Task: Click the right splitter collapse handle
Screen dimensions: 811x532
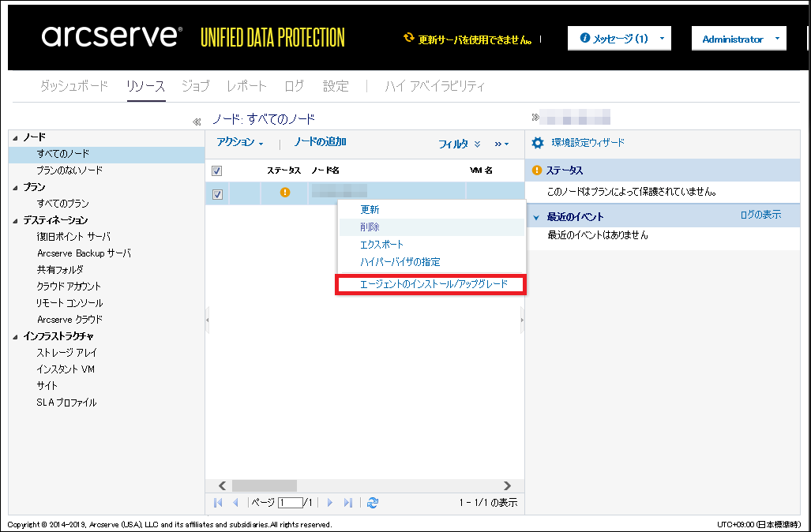Action: [522, 320]
